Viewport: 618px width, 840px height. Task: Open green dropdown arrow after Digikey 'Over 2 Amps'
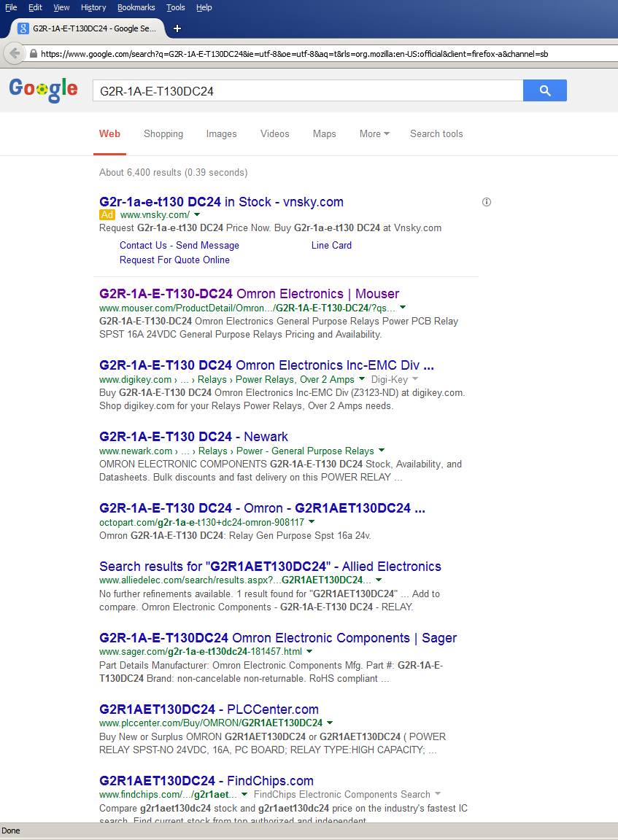362,378
